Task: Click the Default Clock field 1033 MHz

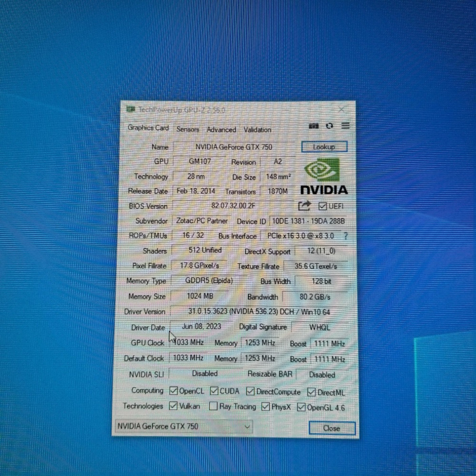Action: tap(188, 358)
